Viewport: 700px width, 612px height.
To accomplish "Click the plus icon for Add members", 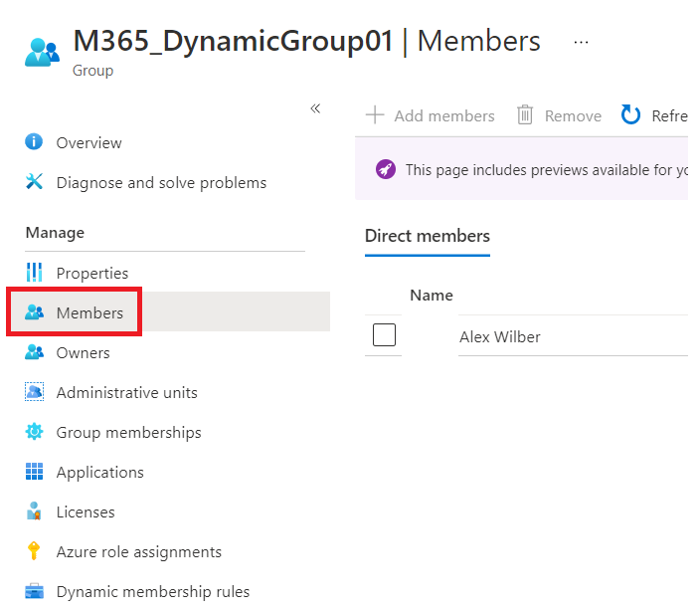I will click(375, 114).
